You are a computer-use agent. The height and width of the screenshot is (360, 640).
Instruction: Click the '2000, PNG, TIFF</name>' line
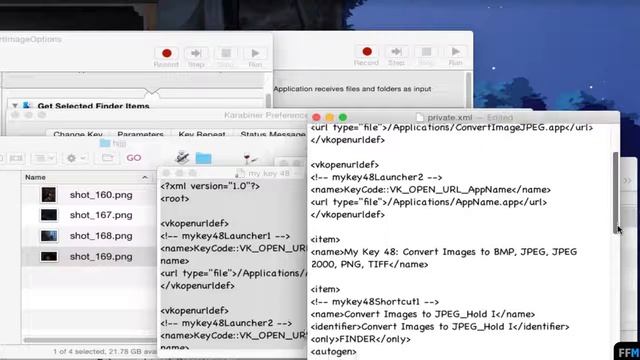(x=369, y=264)
